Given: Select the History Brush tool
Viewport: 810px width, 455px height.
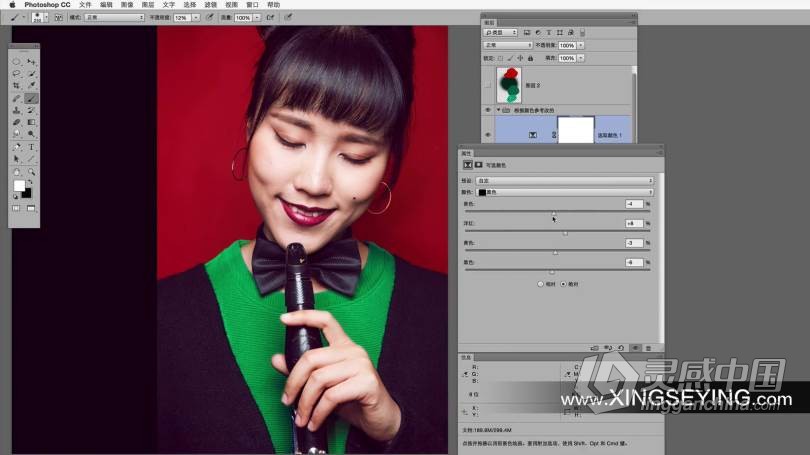Looking at the screenshot, I should (32, 111).
